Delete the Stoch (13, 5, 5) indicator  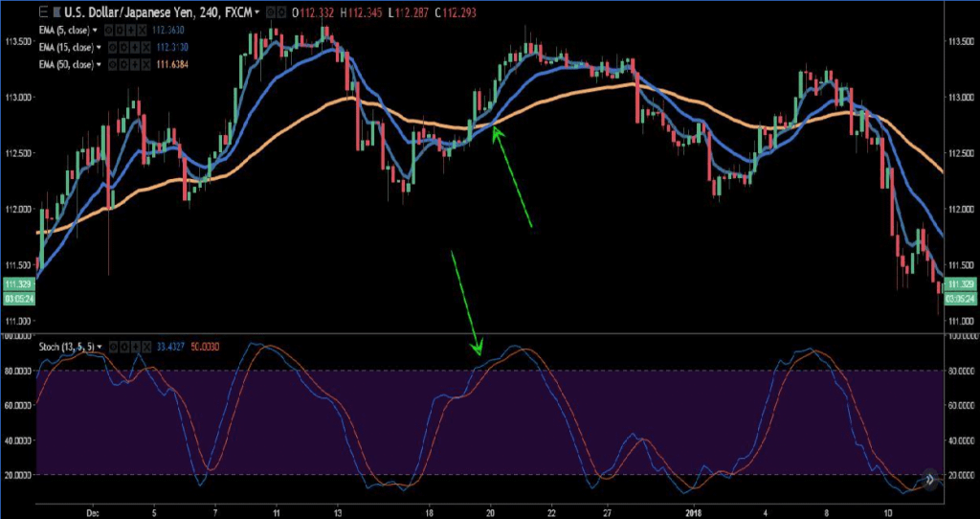145,344
